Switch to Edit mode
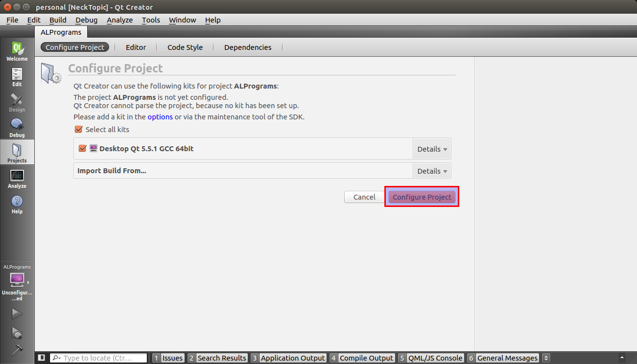This screenshot has height=364, width=637. coord(17,77)
